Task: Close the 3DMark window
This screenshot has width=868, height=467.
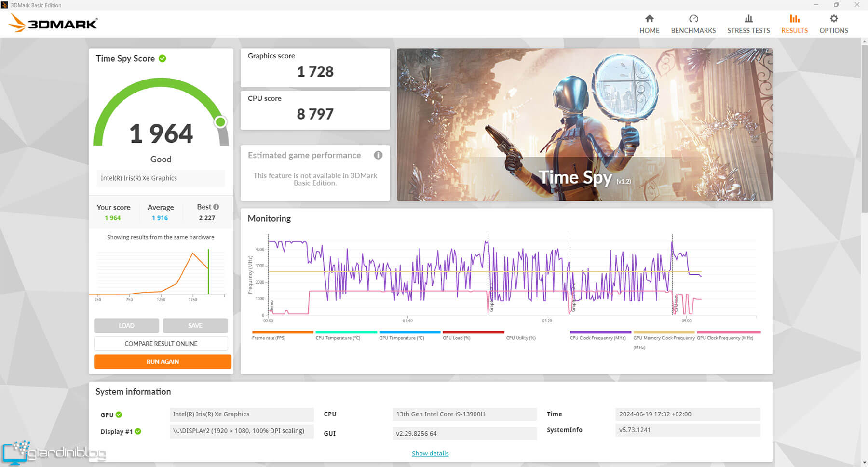Action: pyautogui.click(x=857, y=5)
